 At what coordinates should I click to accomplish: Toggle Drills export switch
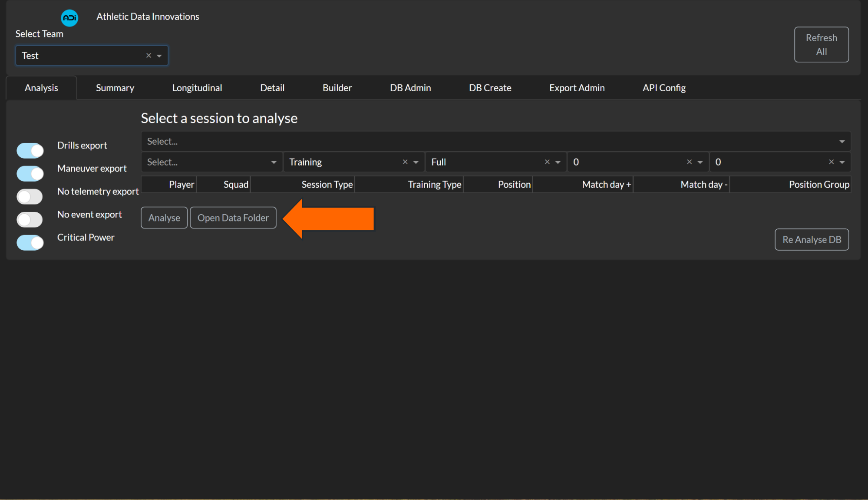(x=30, y=151)
